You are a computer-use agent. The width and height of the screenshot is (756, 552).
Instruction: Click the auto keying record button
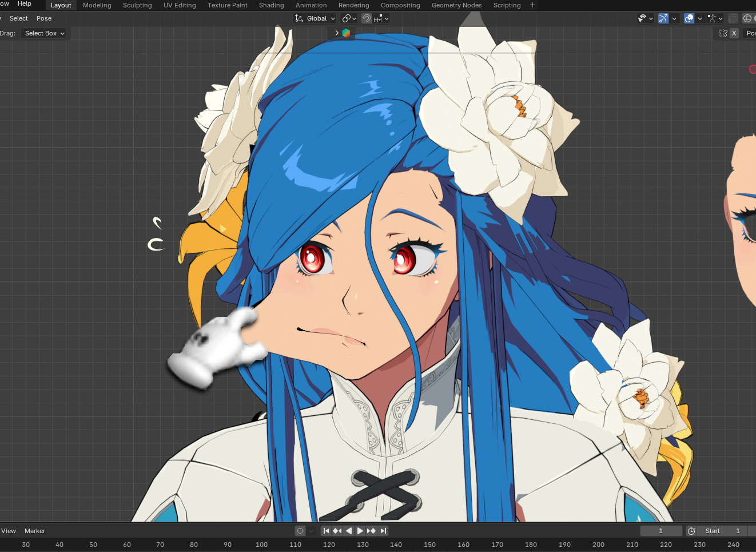pyautogui.click(x=300, y=531)
